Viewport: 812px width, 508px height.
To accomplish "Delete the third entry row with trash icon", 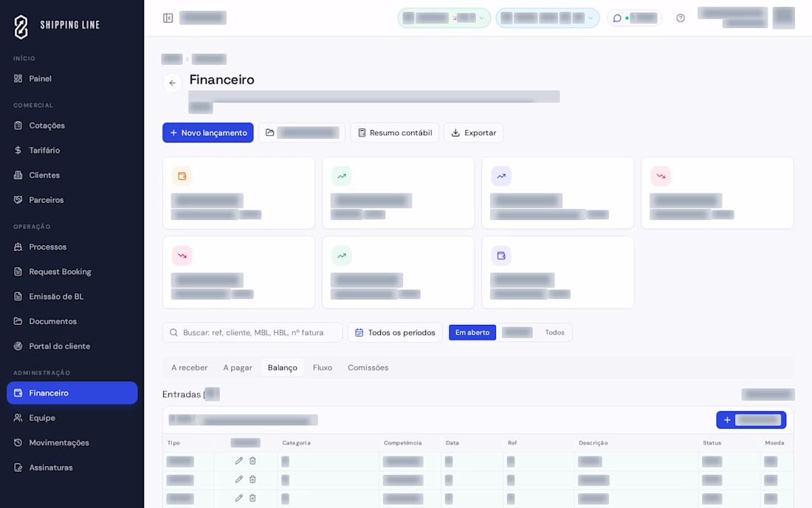I will (252, 498).
